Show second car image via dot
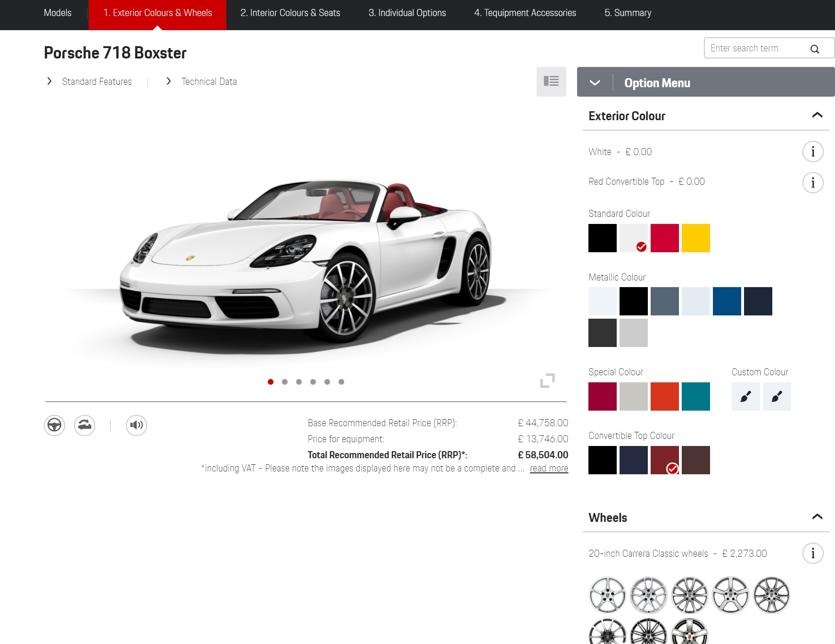 click(285, 382)
